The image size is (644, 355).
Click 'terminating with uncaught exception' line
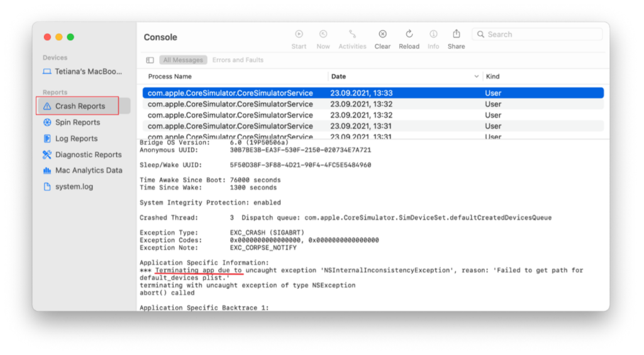[248, 285]
